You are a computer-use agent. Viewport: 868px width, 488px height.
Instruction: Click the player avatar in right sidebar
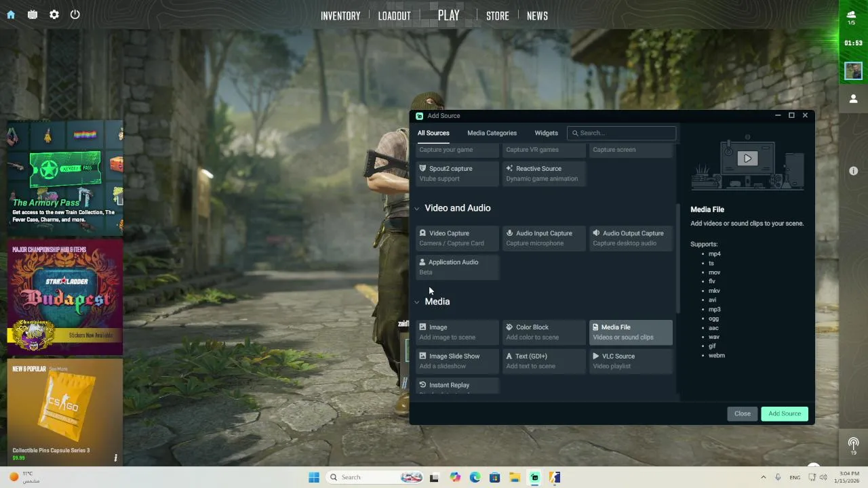(x=853, y=70)
